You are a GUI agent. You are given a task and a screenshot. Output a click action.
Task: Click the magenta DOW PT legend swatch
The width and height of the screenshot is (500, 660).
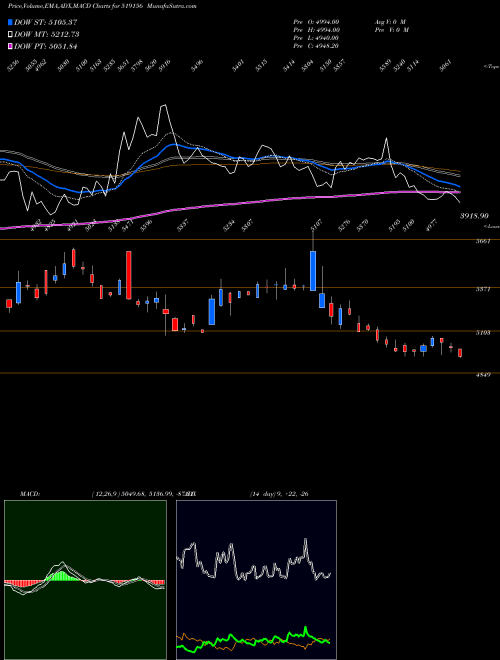(10, 46)
